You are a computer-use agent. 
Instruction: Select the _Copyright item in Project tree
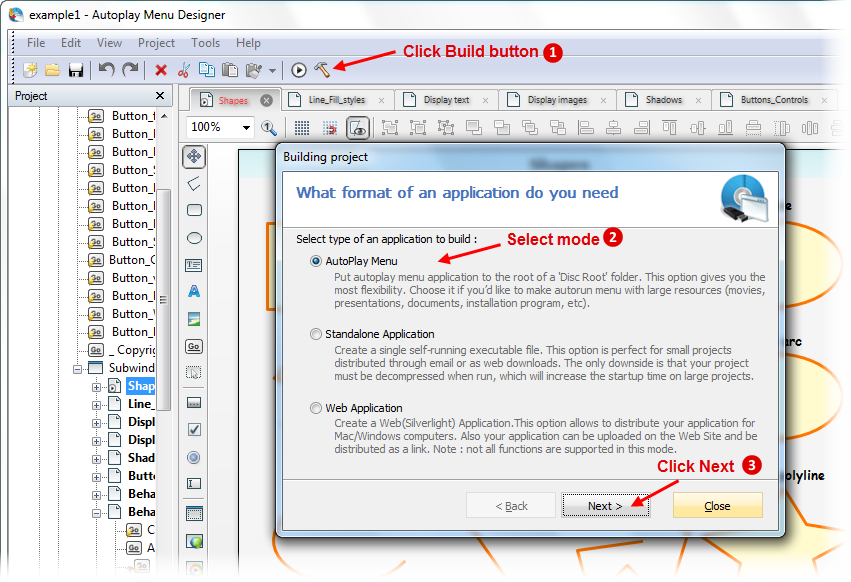[132, 350]
